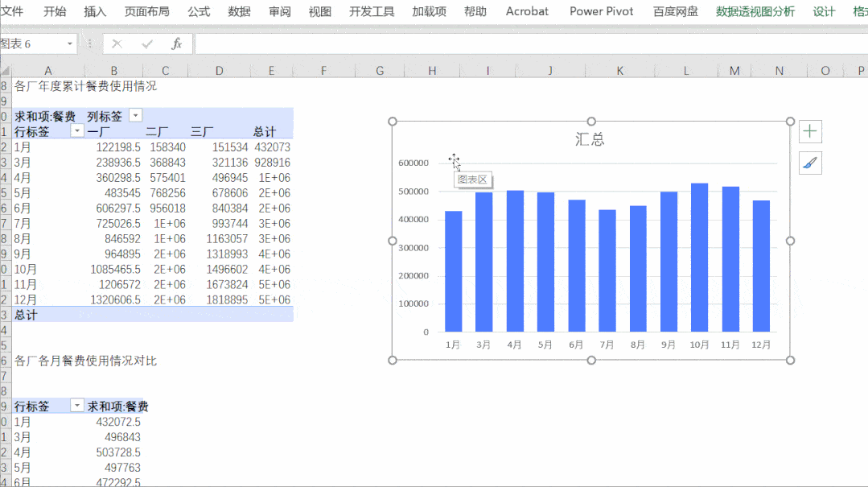Click the chart's bottom-right corner resize handle
Viewport: 868px width, 487px height.
(791, 360)
